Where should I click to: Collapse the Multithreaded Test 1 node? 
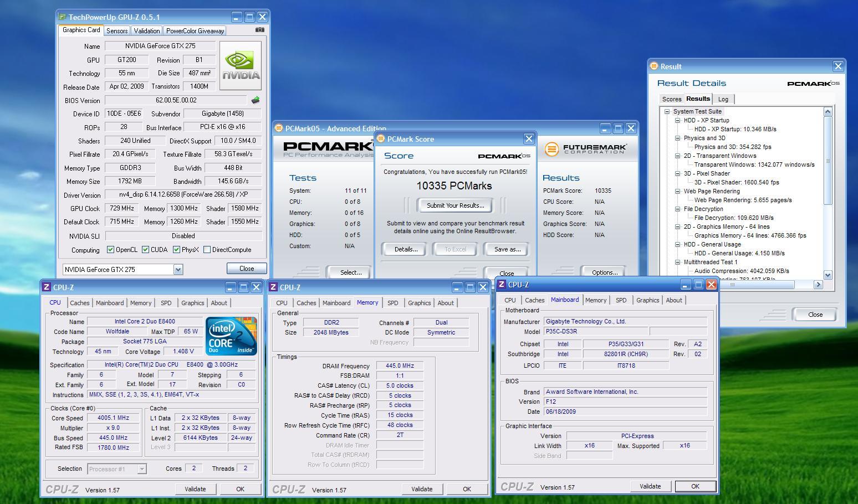677,262
